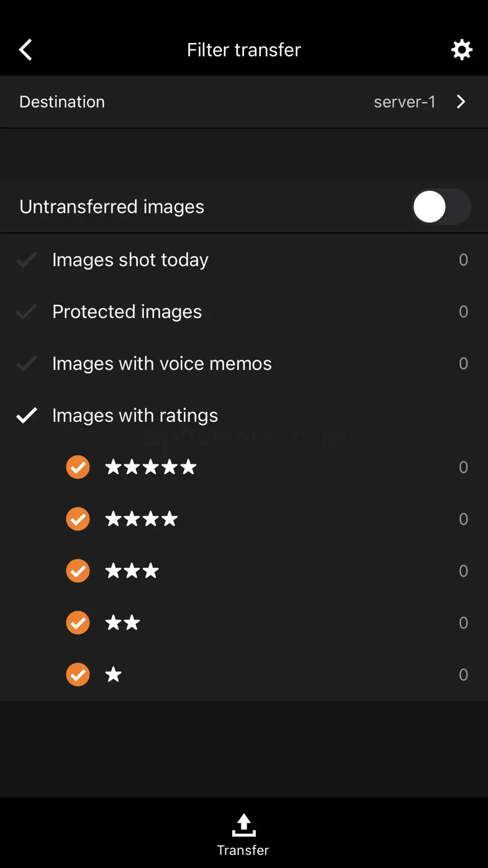Select the Protected images filter label
Screen dimensions: 488x868
127,312
